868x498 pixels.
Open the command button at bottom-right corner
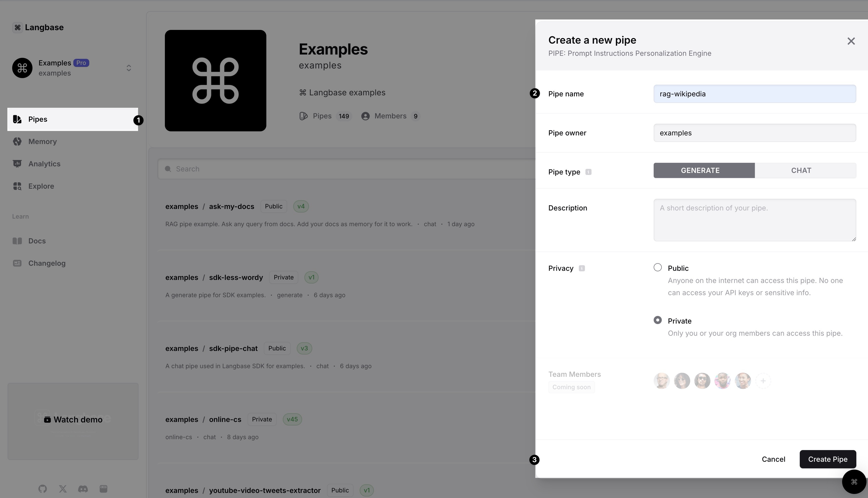(x=854, y=482)
